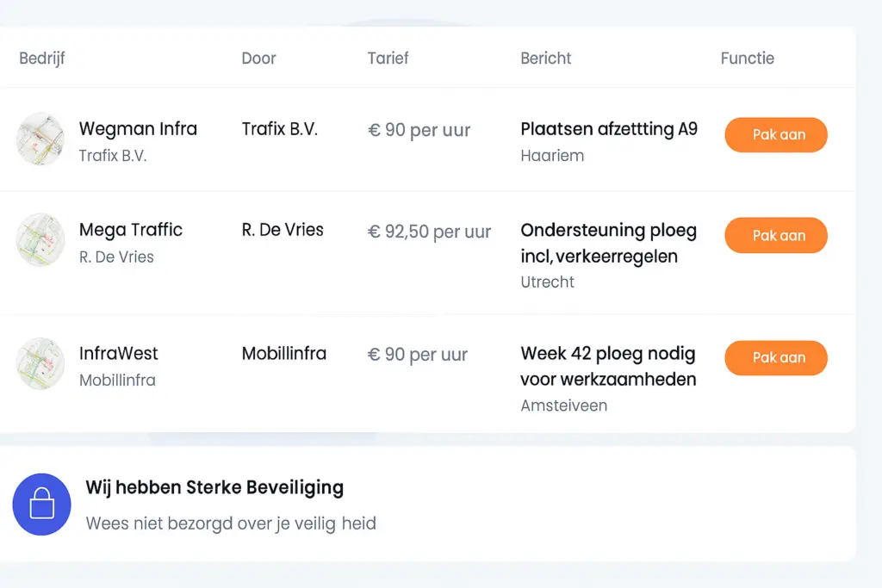882x588 pixels.
Task: Open the Mega Traffic company name
Action: (x=131, y=230)
